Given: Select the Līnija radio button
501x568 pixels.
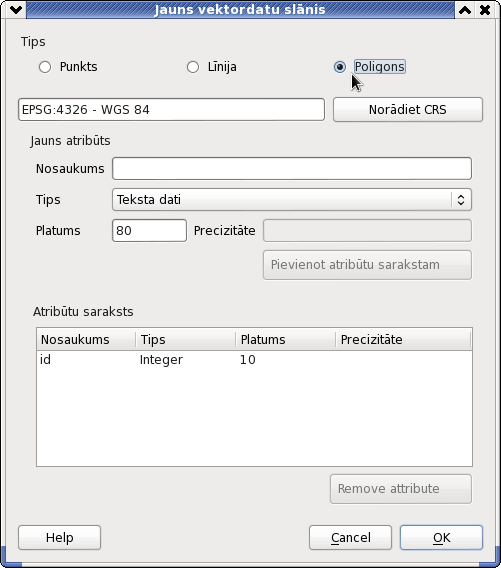Looking at the screenshot, I should pos(193,67).
